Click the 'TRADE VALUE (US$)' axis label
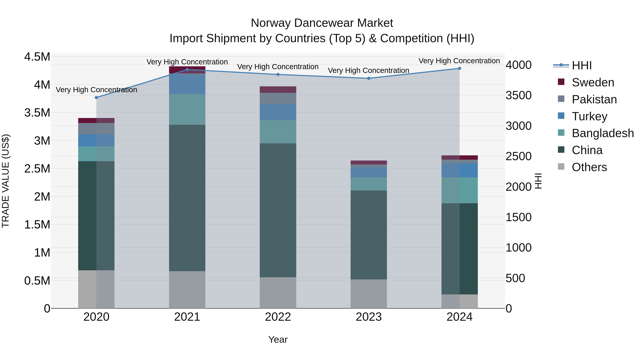The image size is (644, 362). (6, 181)
